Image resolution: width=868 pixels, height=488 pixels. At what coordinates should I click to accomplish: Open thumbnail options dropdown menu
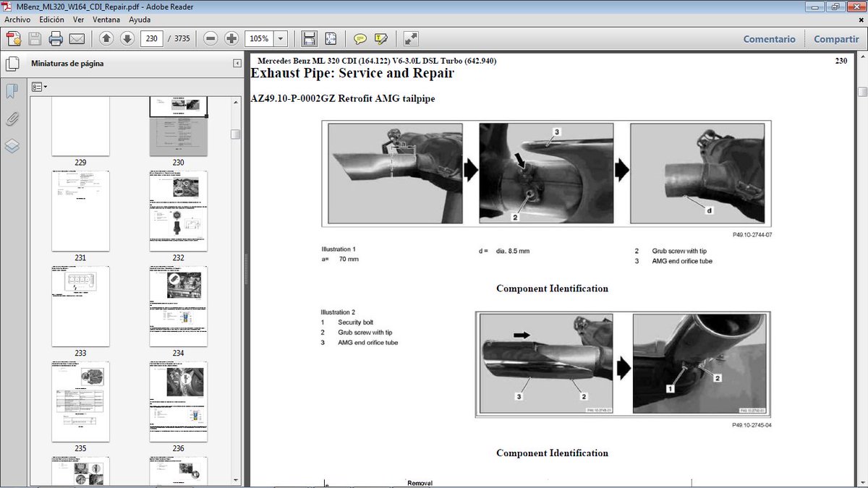pyautogui.click(x=40, y=87)
